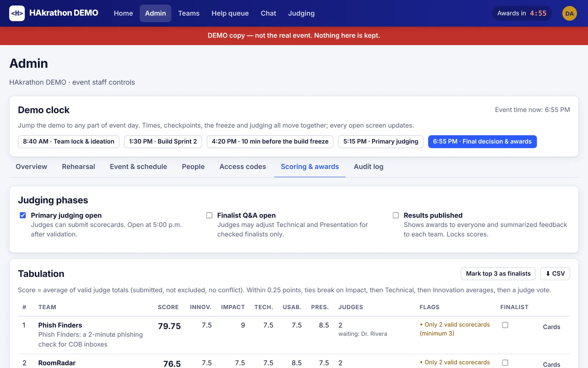Select the Admin nav item

(x=155, y=13)
